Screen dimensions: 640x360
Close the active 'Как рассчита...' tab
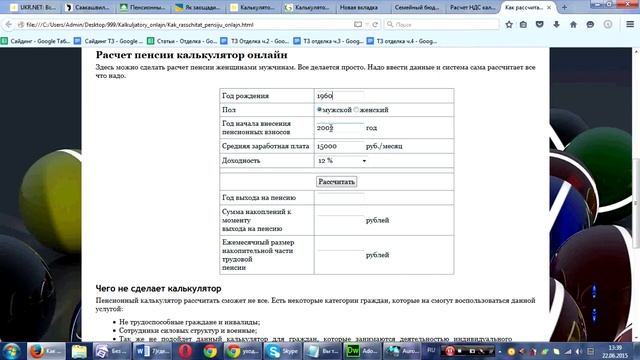[x=549, y=7]
